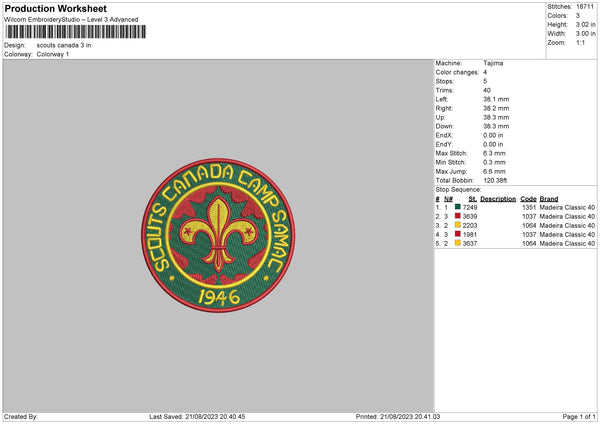
Task: Click the Page 1 of 1 footer text
Action: click(x=579, y=416)
